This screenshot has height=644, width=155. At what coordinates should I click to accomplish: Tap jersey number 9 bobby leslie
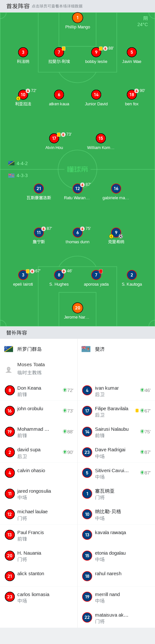pos(96,52)
